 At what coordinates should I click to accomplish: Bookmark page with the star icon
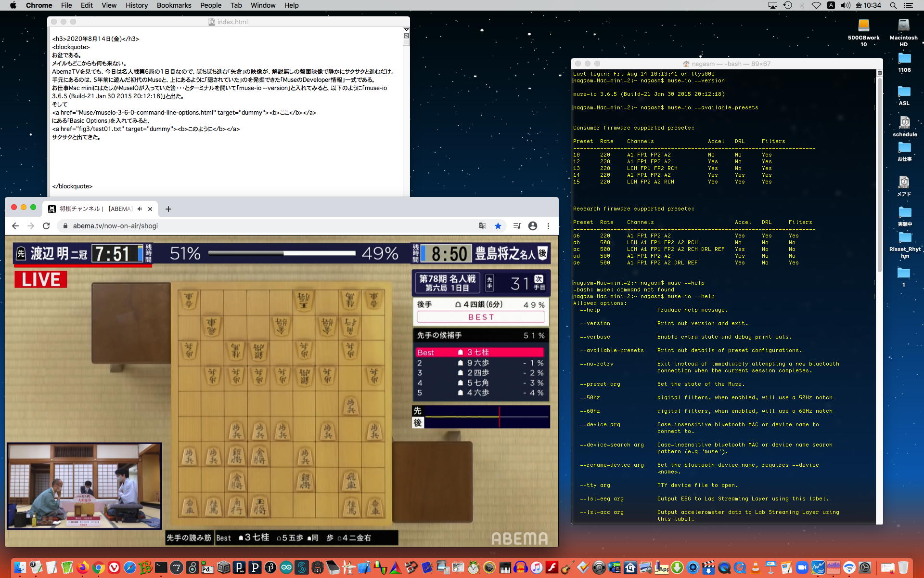click(x=498, y=226)
